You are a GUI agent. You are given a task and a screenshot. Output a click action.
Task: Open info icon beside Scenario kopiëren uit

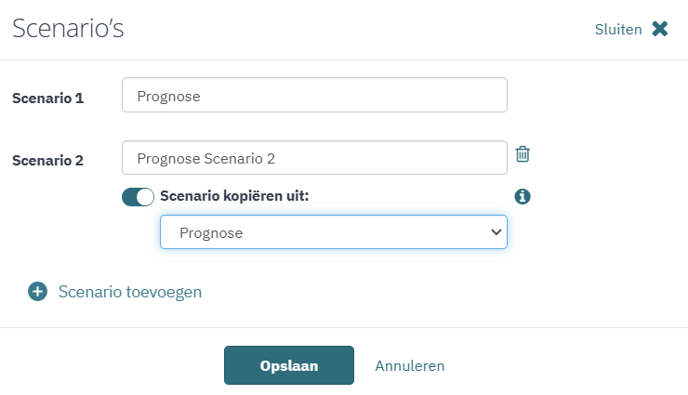pyautogui.click(x=522, y=196)
